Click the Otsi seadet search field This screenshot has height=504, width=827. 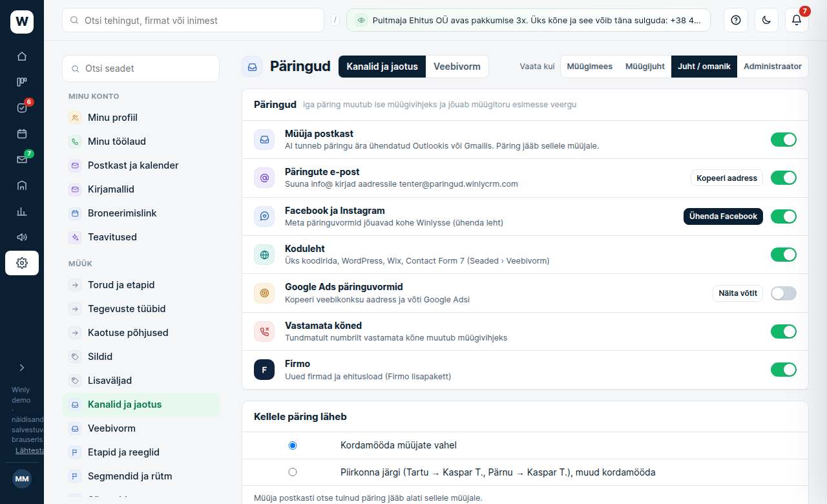tap(141, 68)
